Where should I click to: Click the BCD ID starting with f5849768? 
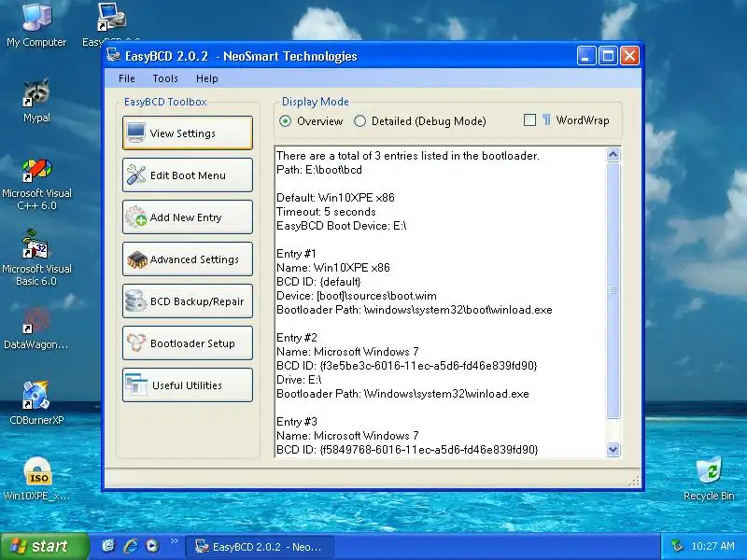point(407,450)
